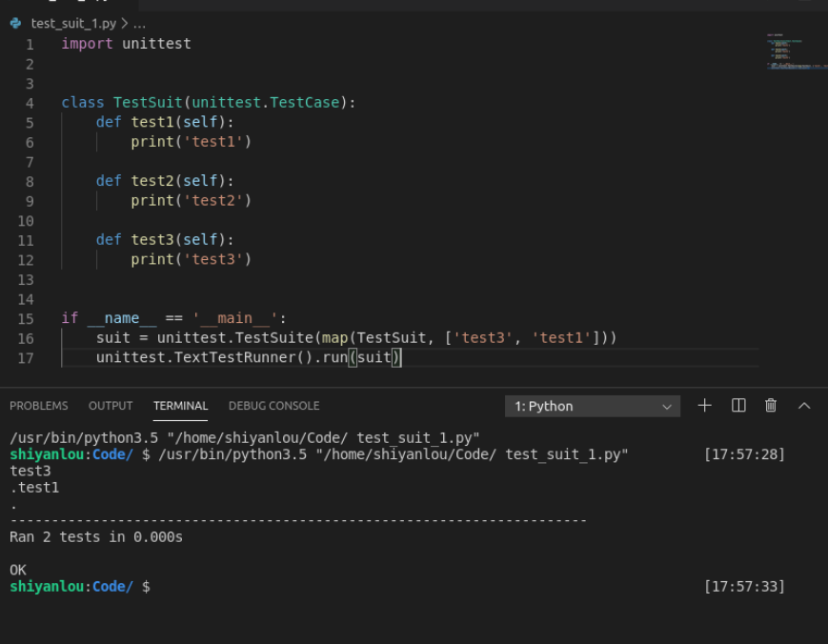The height and width of the screenshot is (644, 828).
Task: Click the test1 method name on line 5
Action: pos(152,122)
